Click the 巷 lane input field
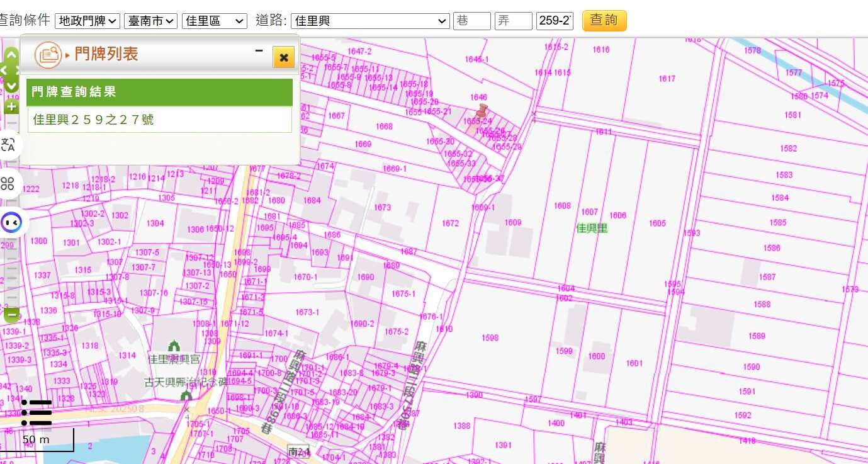The height and width of the screenshot is (464, 868). pyautogui.click(x=471, y=21)
